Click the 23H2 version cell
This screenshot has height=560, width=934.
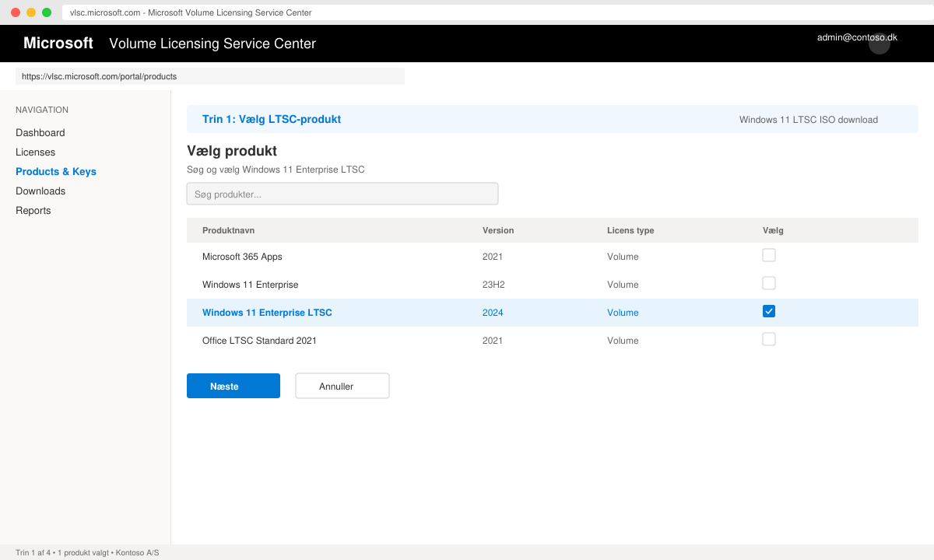click(x=493, y=285)
